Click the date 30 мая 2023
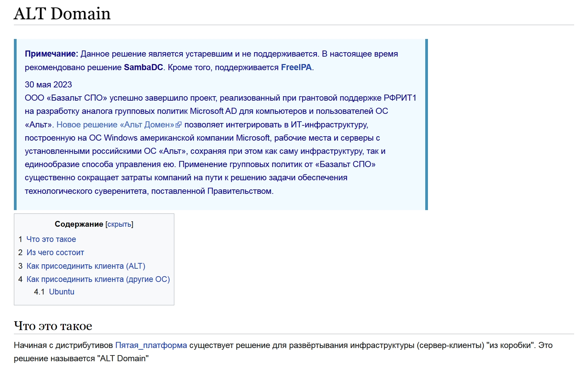This screenshot has width=588, height=368. coord(48,84)
